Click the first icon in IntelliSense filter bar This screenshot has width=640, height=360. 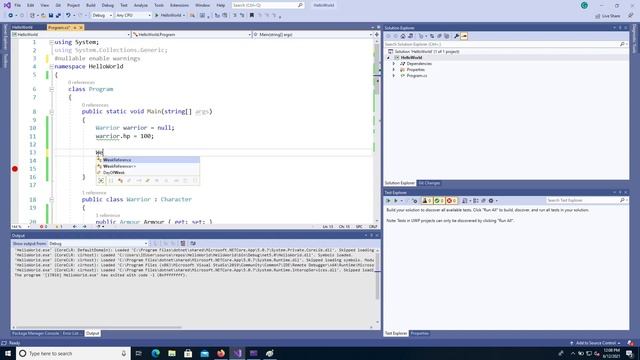[101, 180]
